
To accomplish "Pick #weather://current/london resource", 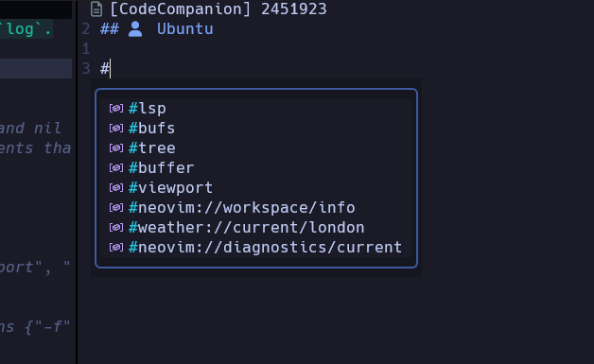I will [x=256, y=227].
